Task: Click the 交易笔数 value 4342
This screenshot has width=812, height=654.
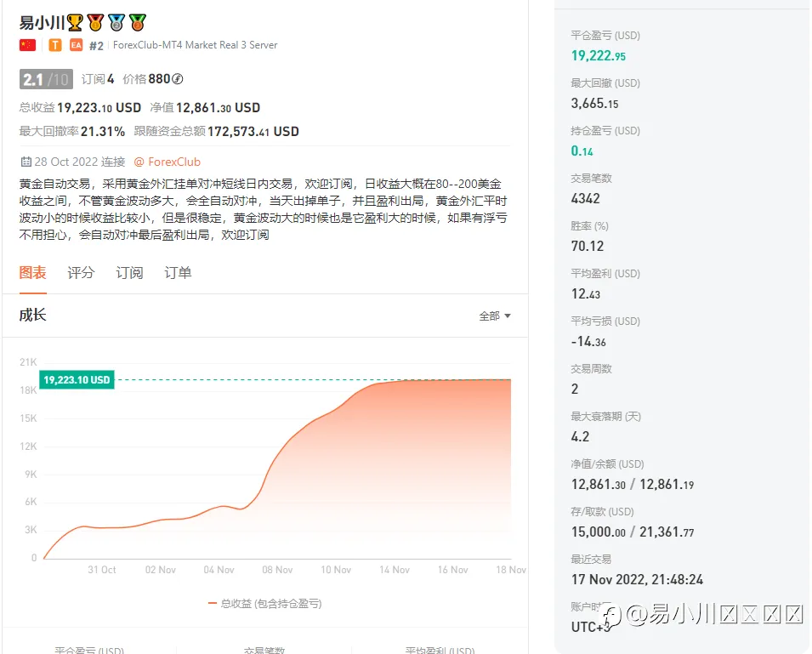Action: [585, 198]
